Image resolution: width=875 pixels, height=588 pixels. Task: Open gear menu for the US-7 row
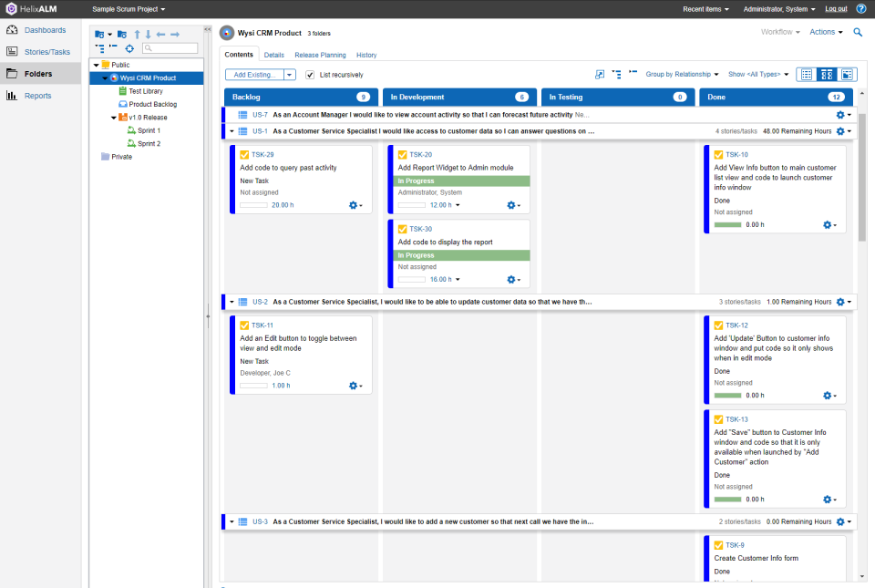click(x=843, y=115)
